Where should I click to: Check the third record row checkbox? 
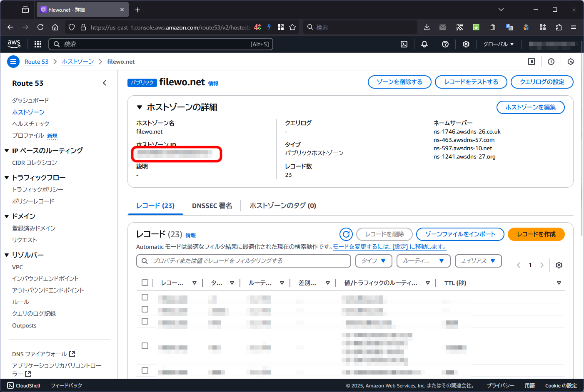pos(145,321)
